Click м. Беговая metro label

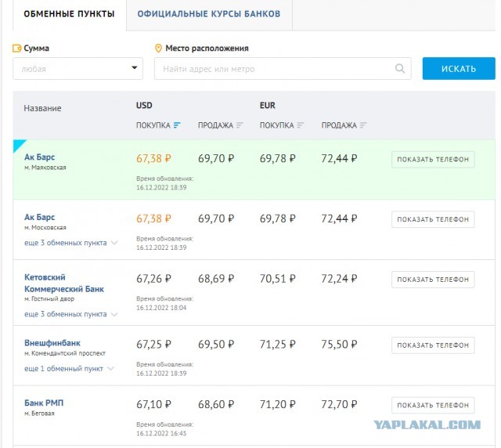39,414
